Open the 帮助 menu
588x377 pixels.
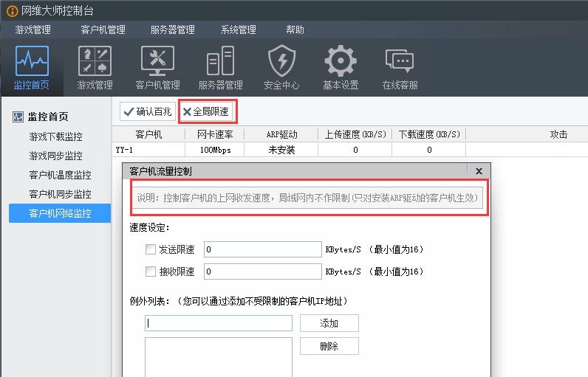[x=295, y=30]
